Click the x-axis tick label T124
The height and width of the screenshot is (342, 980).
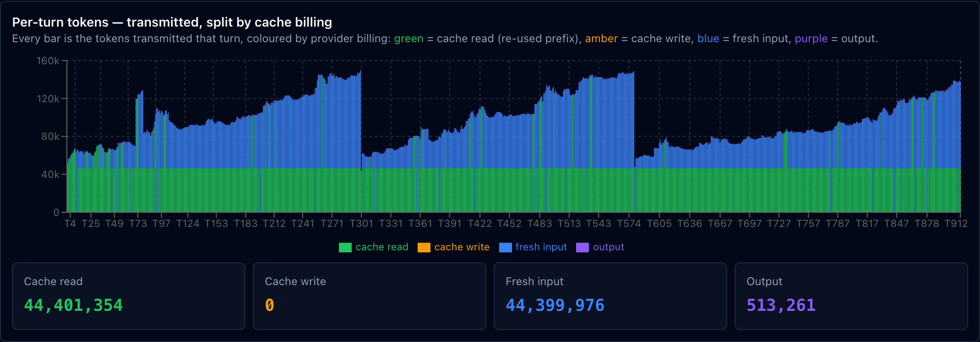[188, 223]
